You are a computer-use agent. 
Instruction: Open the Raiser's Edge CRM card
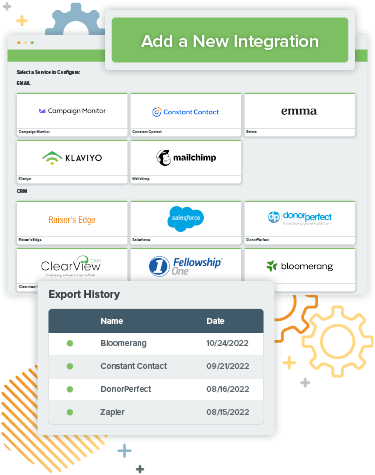[72, 223]
